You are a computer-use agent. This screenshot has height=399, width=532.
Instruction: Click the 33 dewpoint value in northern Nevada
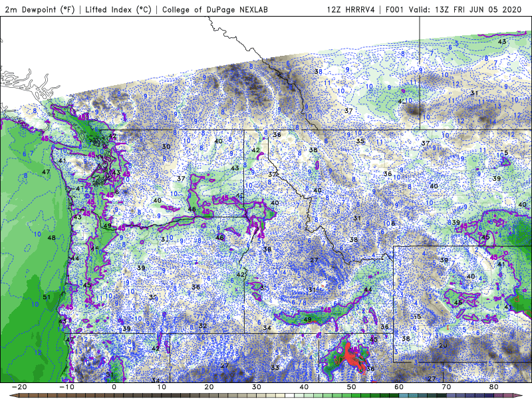pos(275,368)
